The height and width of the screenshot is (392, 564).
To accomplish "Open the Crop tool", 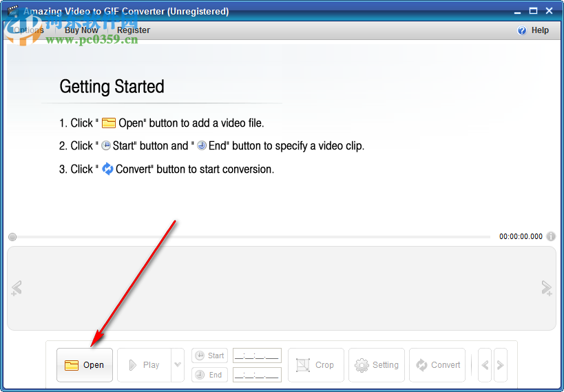I will pyautogui.click(x=316, y=364).
